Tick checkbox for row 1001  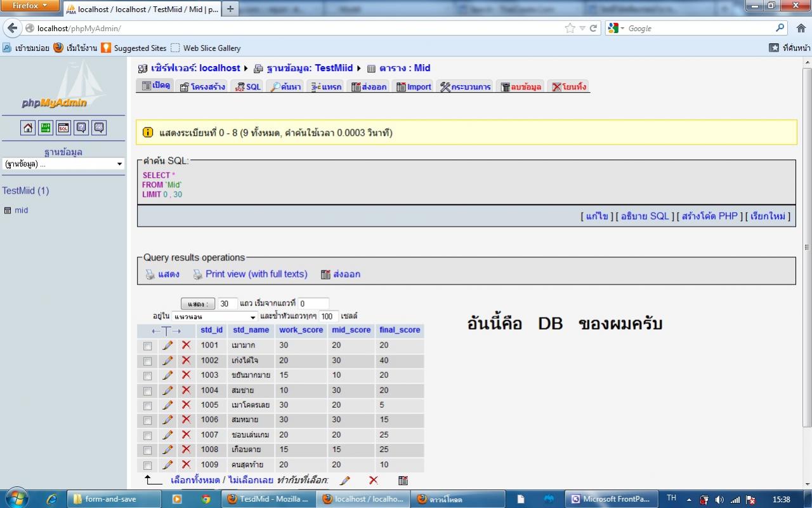point(148,346)
